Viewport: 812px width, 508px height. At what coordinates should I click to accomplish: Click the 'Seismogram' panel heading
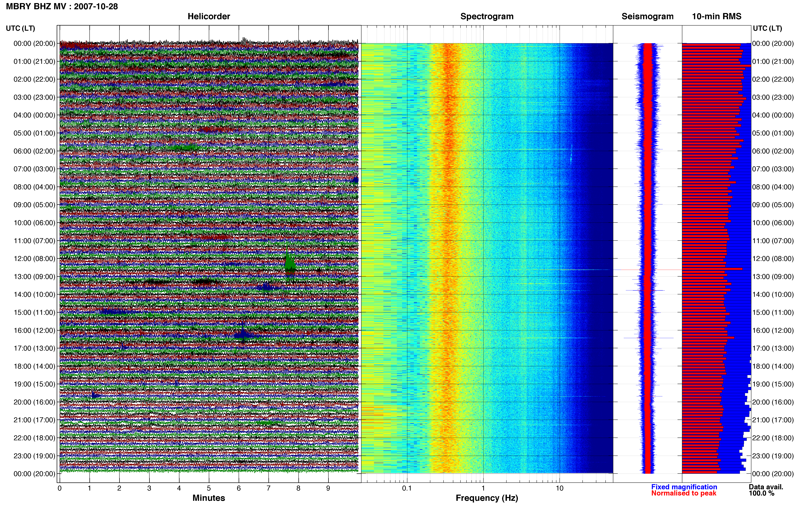click(647, 16)
